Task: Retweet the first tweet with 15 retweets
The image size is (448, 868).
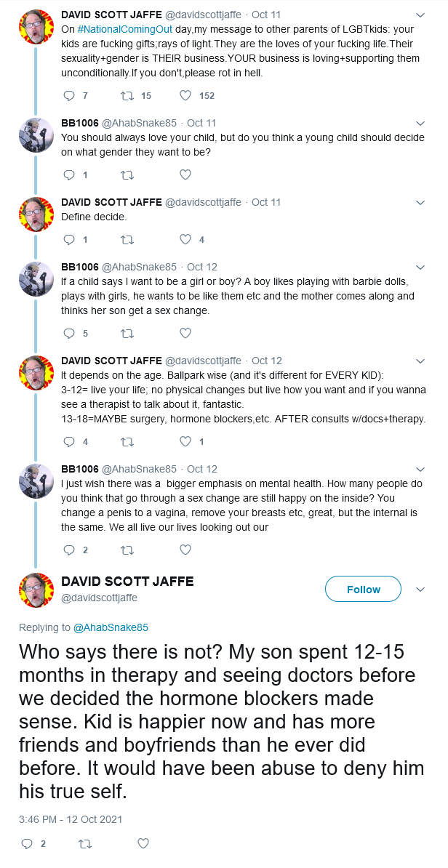Action: [127, 96]
